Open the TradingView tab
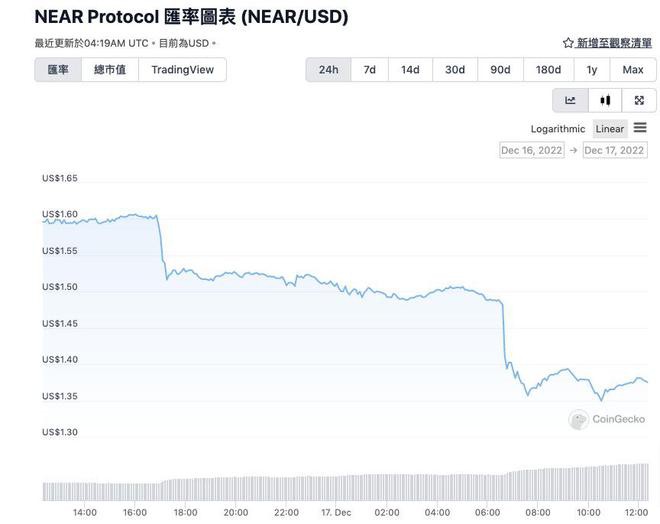 pos(182,70)
